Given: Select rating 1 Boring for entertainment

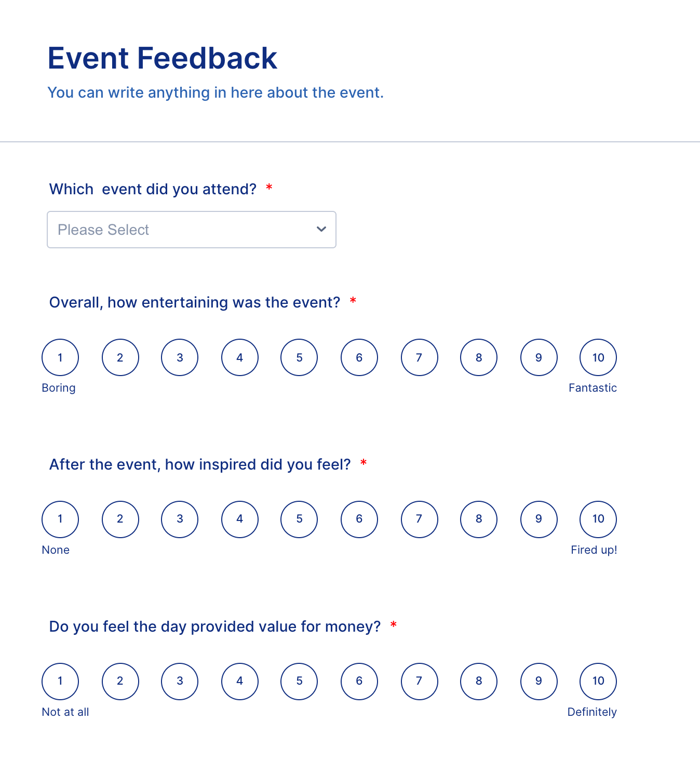Looking at the screenshot, I should point(60,357).
